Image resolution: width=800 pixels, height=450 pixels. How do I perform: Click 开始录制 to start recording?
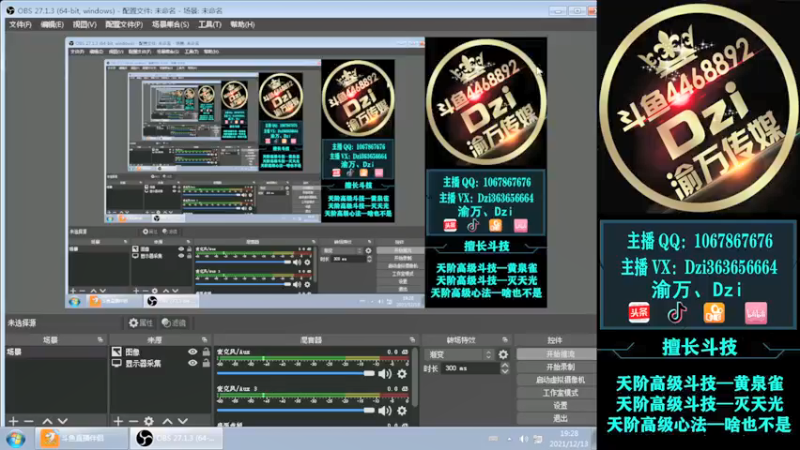[x=557, y=367]
